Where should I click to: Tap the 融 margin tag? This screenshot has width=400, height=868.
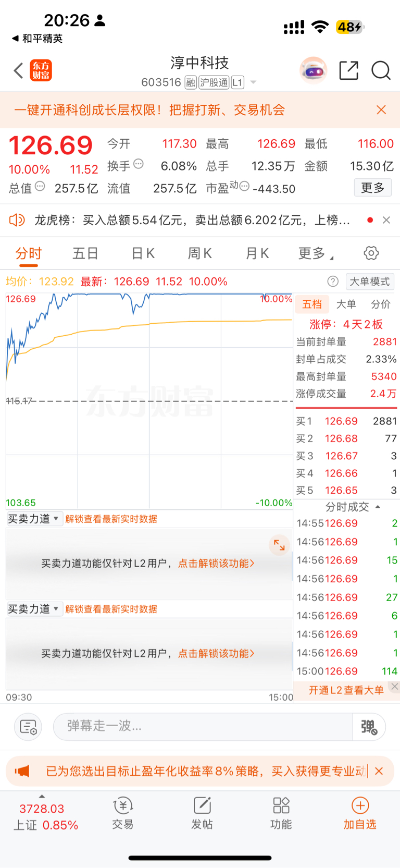pos(191,82)
